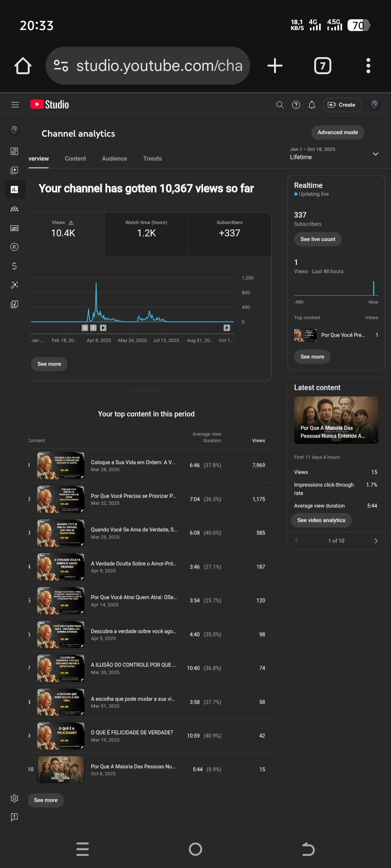Select the Subscribers metric card

click(x=230, y=234)
